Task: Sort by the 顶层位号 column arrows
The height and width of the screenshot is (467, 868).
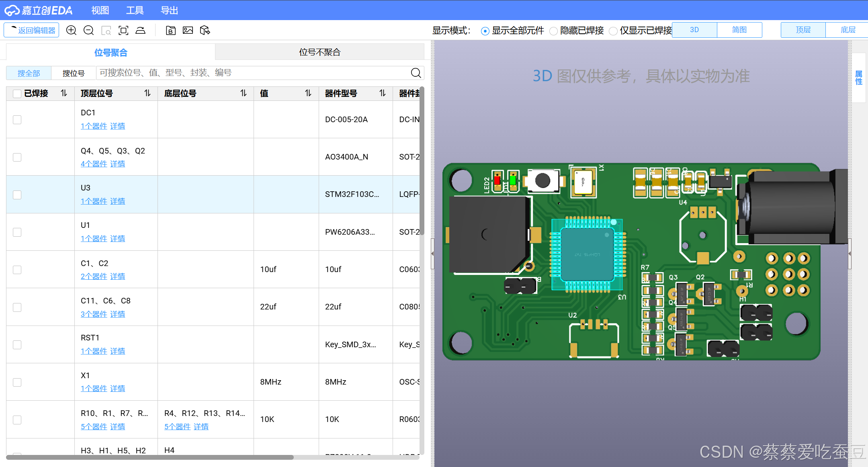Action: (x=147, y=93)
